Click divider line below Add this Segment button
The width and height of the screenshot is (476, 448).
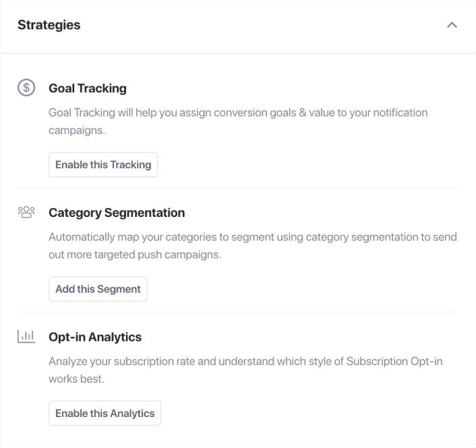(x=237, y=312)
